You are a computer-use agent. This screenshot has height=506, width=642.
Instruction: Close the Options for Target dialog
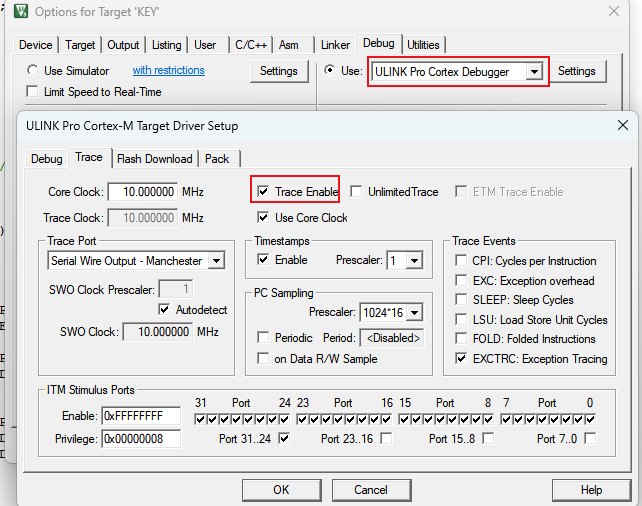[x=613, y=12]
